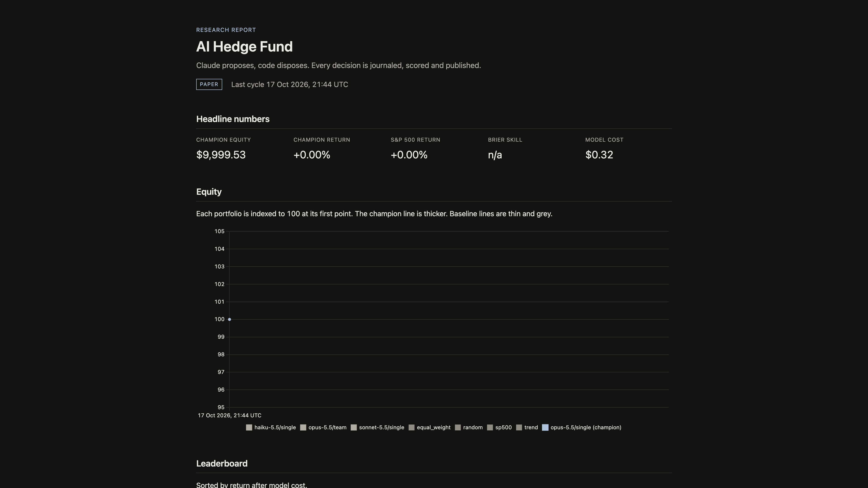Click the PAPER mode badge
Image resolution: width=868 pixels, height=488 pixels.
point(209,84)
